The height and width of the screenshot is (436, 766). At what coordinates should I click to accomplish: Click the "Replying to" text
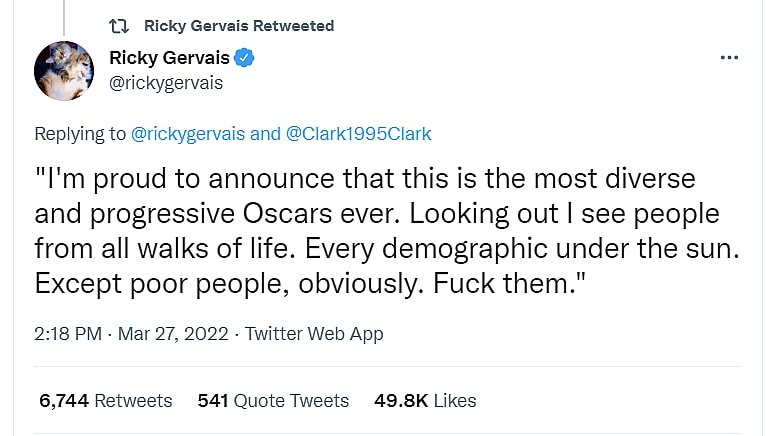click(x=80, y=134)
